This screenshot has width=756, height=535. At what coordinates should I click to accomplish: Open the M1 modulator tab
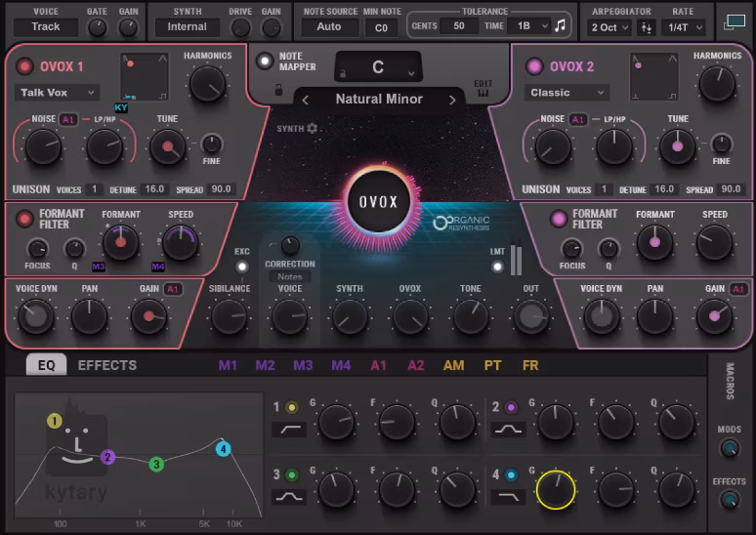(x=228, y=365)
